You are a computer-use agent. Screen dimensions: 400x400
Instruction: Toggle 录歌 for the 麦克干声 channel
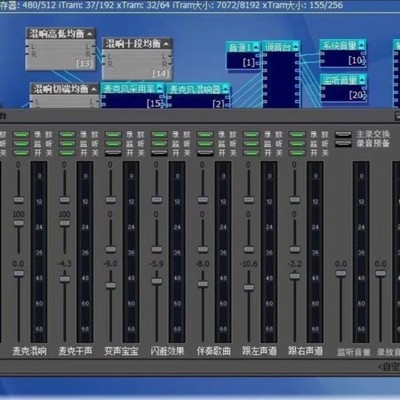pos(67,134)
